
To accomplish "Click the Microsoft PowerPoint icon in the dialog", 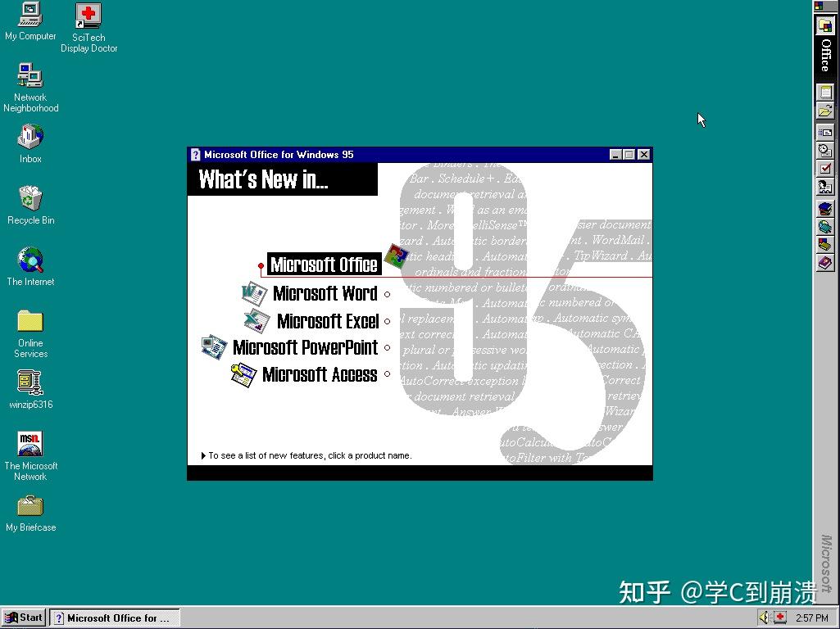I will pos(214,347).
